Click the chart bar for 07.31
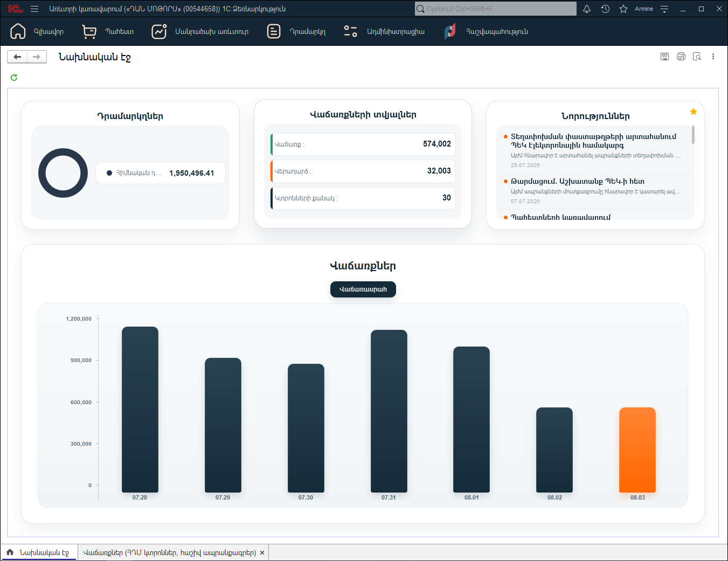Viewport: 728px width, 561px height. point(389,411)
